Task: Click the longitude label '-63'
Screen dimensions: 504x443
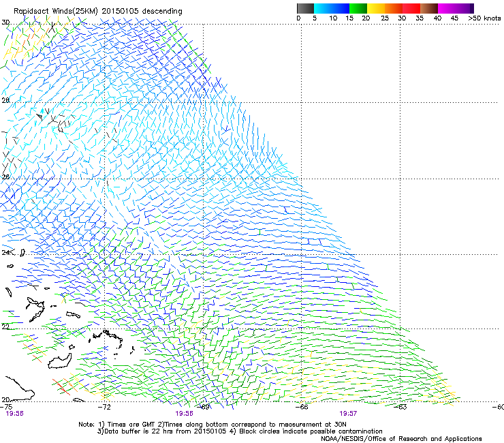Action: [400, 407]
